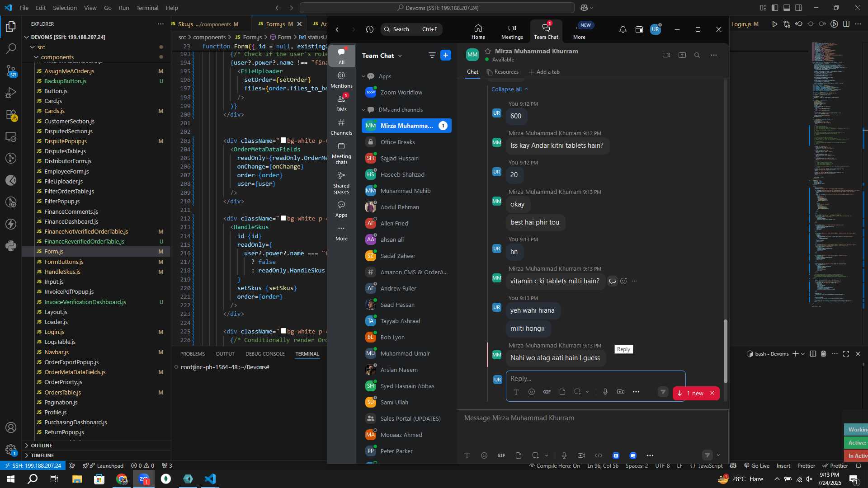Insert GIF in thread reply box
The image size is (868, 488).
pyautogui.click(x=547, y=392)
